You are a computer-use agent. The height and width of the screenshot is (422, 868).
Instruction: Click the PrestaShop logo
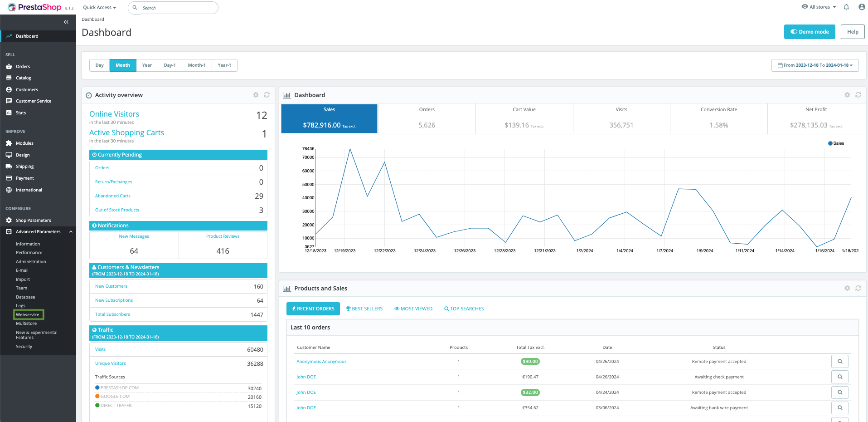(x=35, y=7)
